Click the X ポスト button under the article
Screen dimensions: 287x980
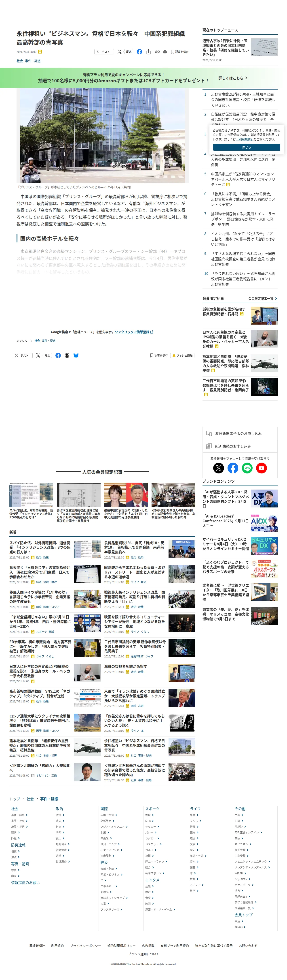[x=23, y=355]
